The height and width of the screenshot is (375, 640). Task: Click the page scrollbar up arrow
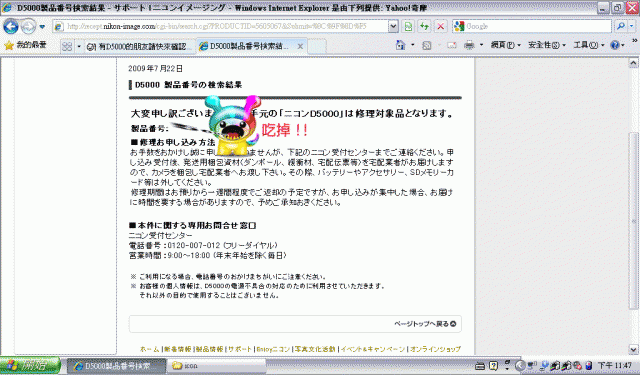[x=633, y=63]
